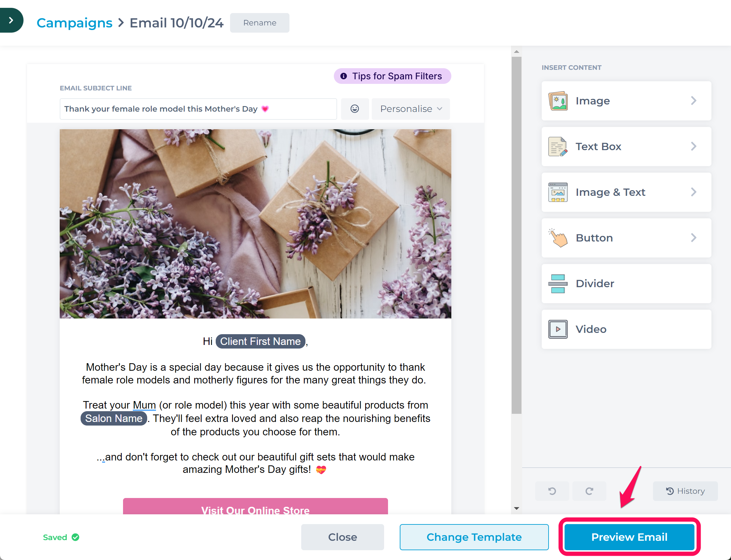Open Tips for Spam Filters
731x560 pixels.
392,76
